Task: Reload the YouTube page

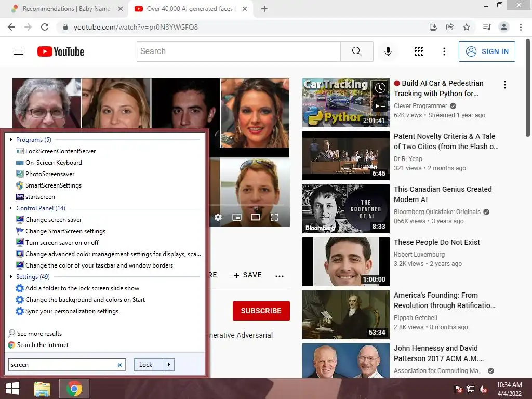Action: (45, 27)
